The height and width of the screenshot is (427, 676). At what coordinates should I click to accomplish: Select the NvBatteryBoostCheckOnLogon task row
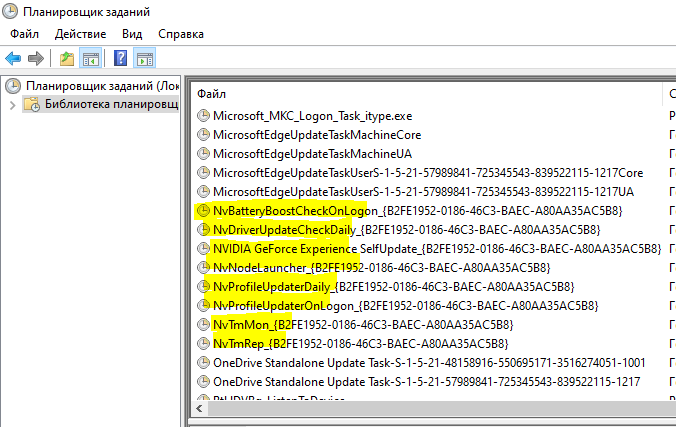418,210
